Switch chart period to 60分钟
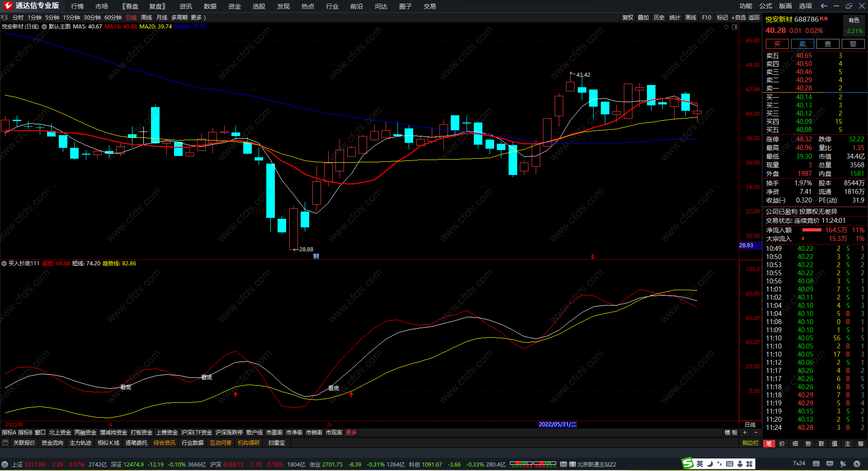The width and height of the screenshot is (868, 471). coord(113,18)
